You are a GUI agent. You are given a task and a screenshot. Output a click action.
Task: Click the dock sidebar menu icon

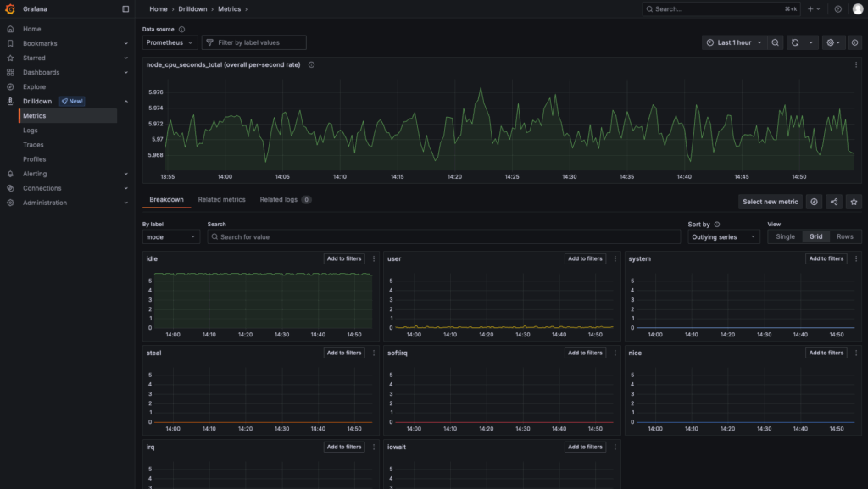[126, 8]
